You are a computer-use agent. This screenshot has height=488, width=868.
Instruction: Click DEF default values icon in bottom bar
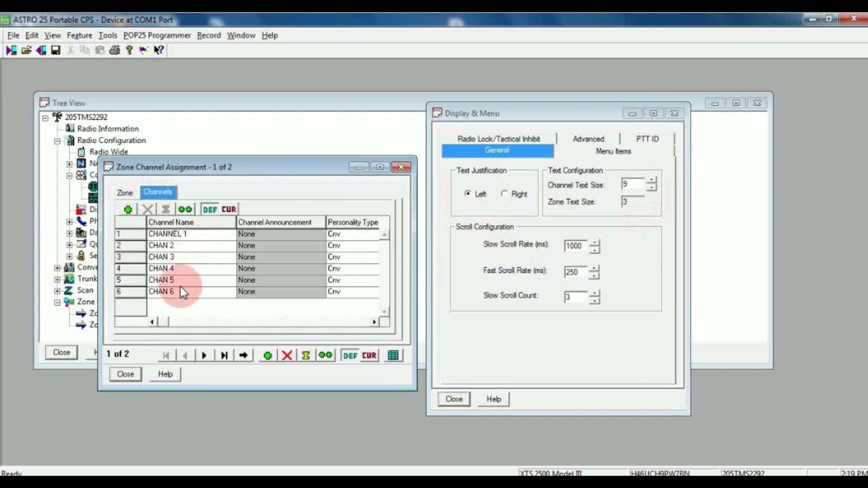coord(350,355)
